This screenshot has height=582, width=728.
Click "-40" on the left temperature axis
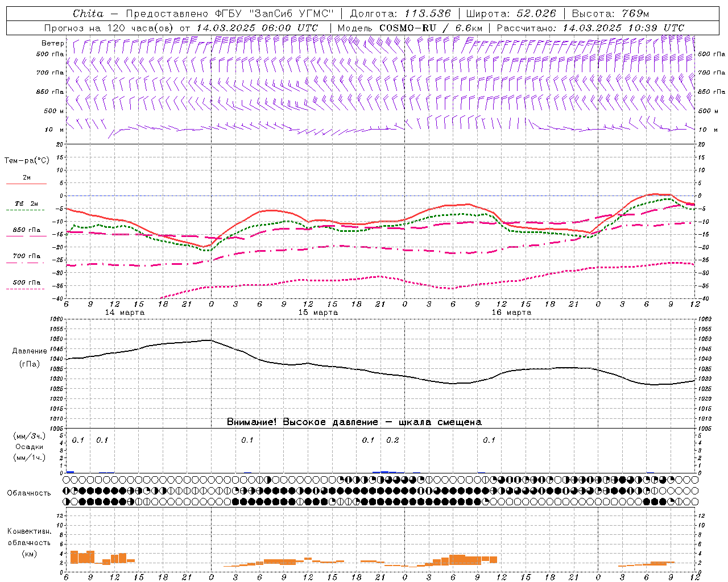point(58,298)
